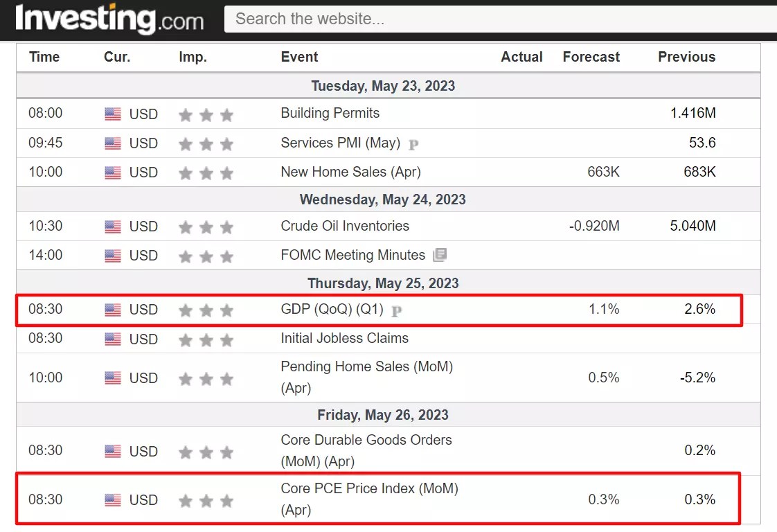
Task: Click the Forecast column header
Action: coord(591,57)
